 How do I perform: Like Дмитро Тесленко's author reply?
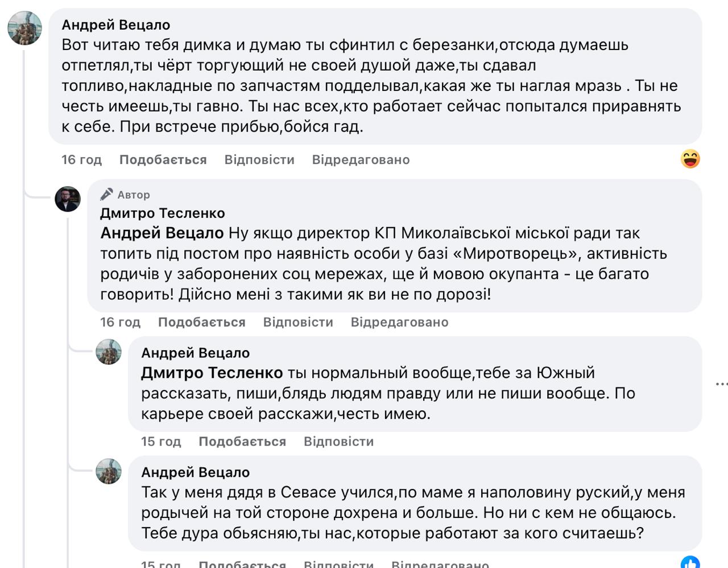(x=201, y=322)
